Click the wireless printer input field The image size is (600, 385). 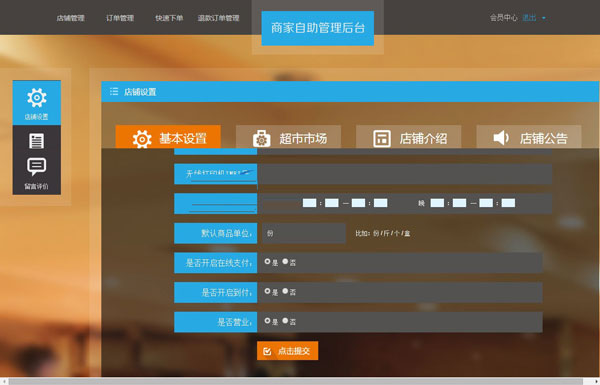(405, 174)
